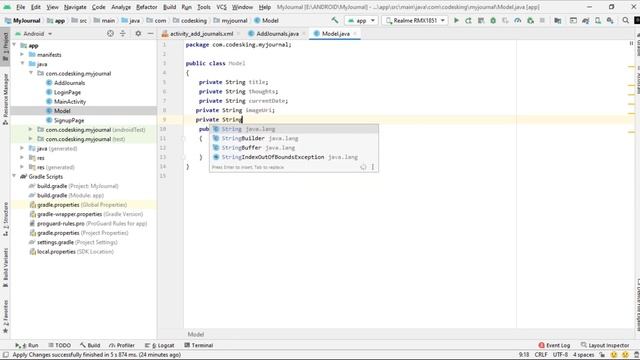
Task: Open the Build menu
Action: 169,7
